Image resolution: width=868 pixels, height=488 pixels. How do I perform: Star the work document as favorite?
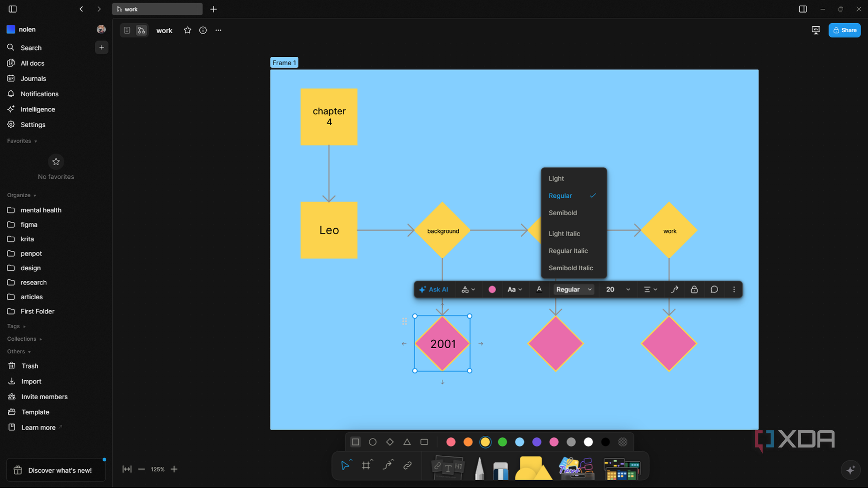click(x=187, y=30)
